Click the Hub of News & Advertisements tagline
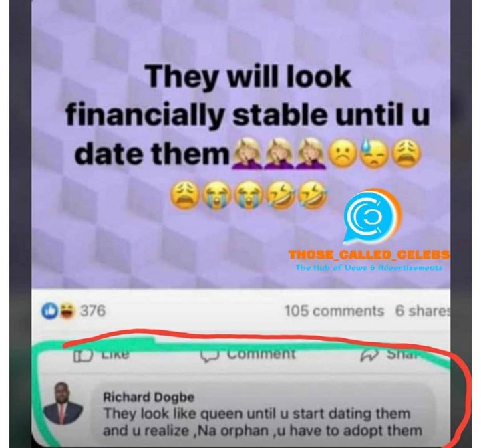Image resolution: width=481 pixels, height=448 pixels. 369,267
